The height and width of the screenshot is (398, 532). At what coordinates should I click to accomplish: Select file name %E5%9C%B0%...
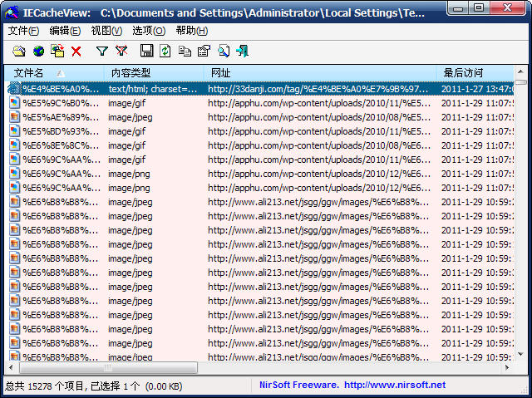tap(61, 103)
